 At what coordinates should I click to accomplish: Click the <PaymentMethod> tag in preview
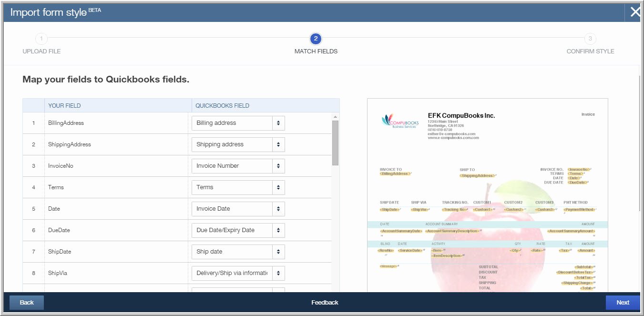(x=579, y=210)
